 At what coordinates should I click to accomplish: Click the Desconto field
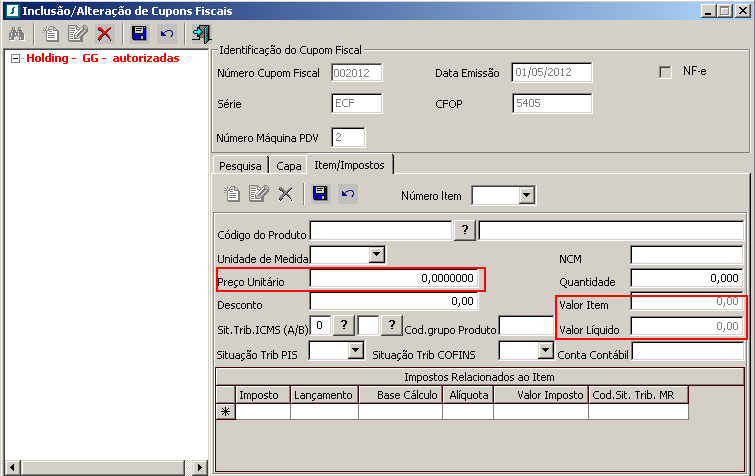(394, 301)
